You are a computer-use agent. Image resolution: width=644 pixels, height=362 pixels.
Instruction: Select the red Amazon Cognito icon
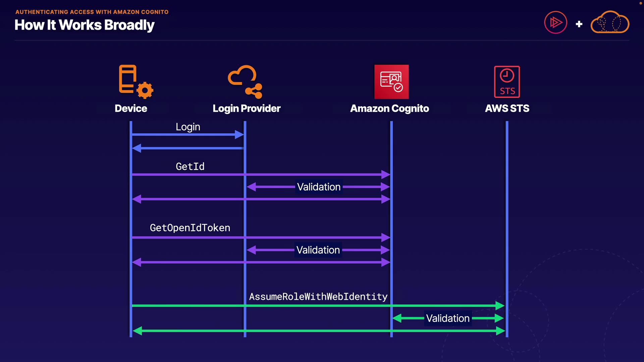pos(391,82)
